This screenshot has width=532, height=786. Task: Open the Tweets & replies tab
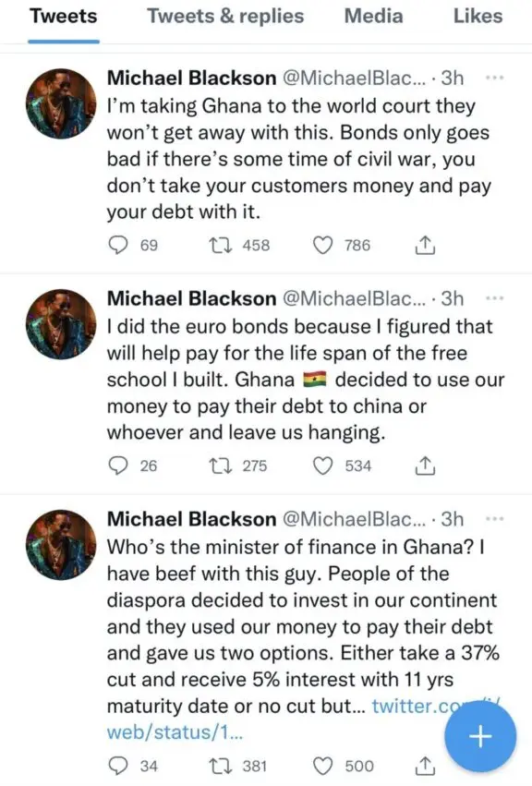pyautogui.click(x=224, y=17)
